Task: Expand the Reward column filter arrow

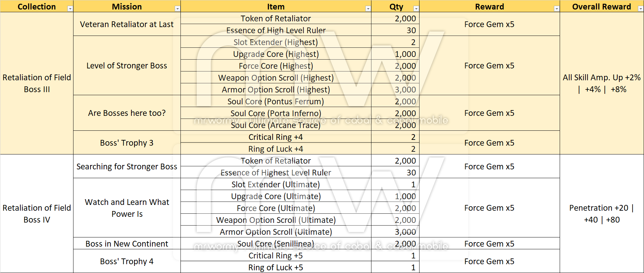Action: coord(556,9)
